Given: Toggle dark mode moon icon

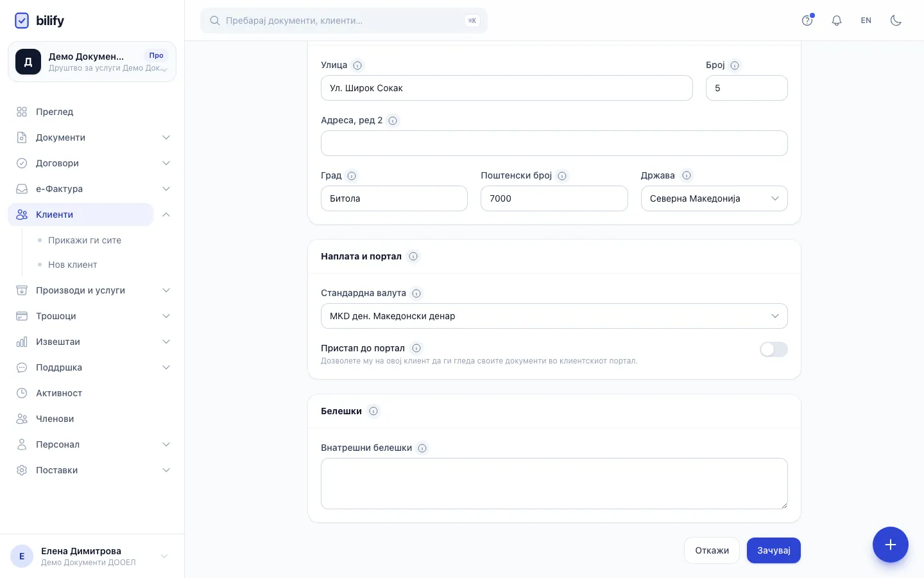Looking at the screenshot, I should click(x=896, y=21).
